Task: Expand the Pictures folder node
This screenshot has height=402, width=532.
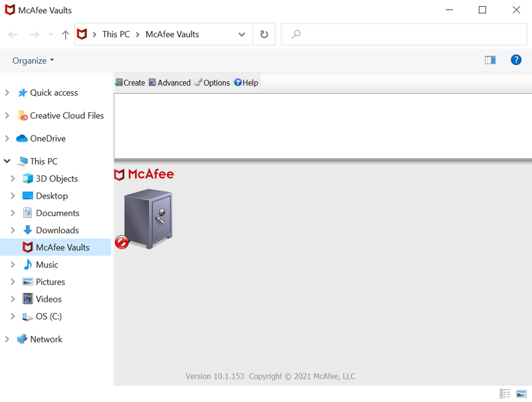Action: pyautogui.click(x=13, y=282)
